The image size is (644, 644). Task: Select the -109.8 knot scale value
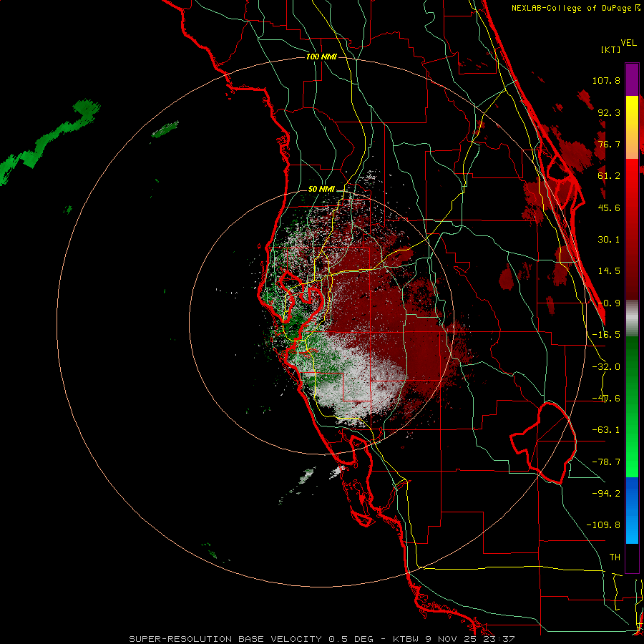tap(603, 525)
